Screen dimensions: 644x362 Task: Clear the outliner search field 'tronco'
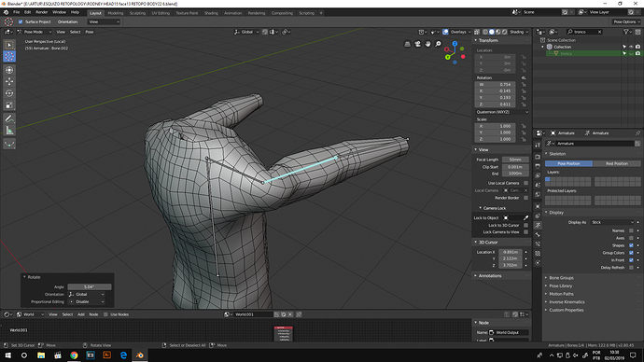tap(599, 32)
